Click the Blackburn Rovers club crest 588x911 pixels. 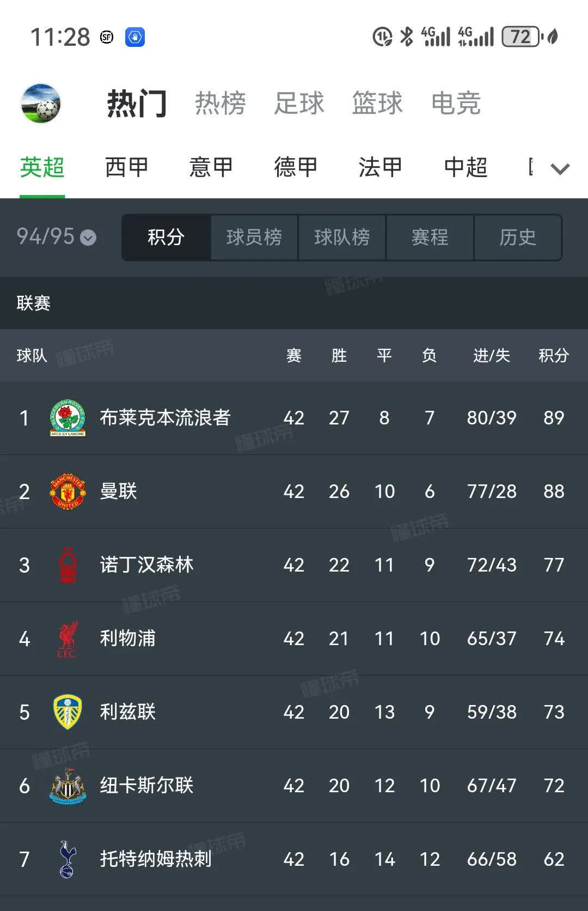pos(68,417)
